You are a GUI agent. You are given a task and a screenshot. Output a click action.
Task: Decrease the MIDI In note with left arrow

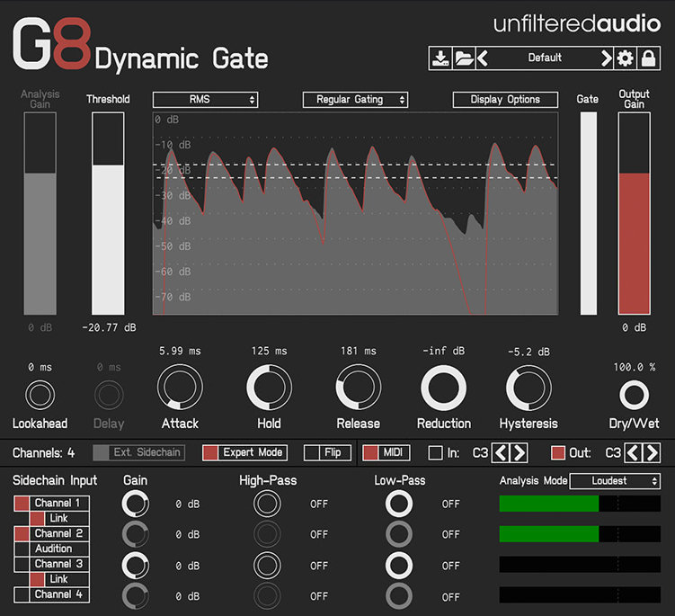click(501, 452)
